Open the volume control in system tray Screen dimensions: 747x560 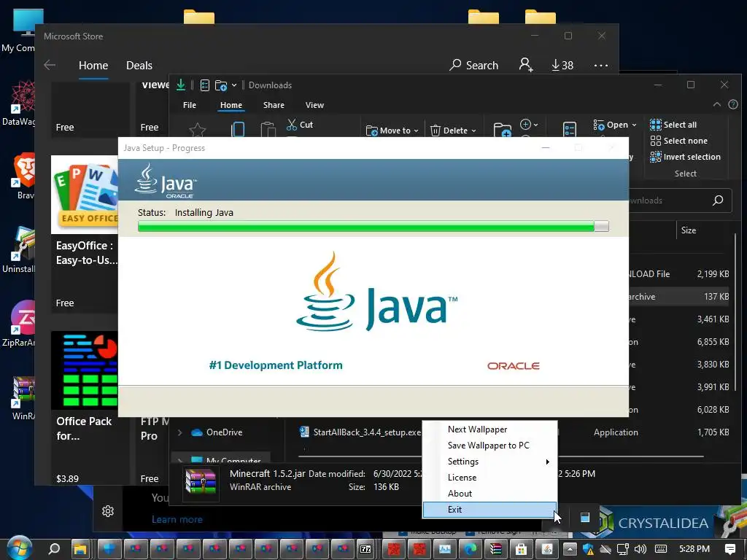point(640,549)
